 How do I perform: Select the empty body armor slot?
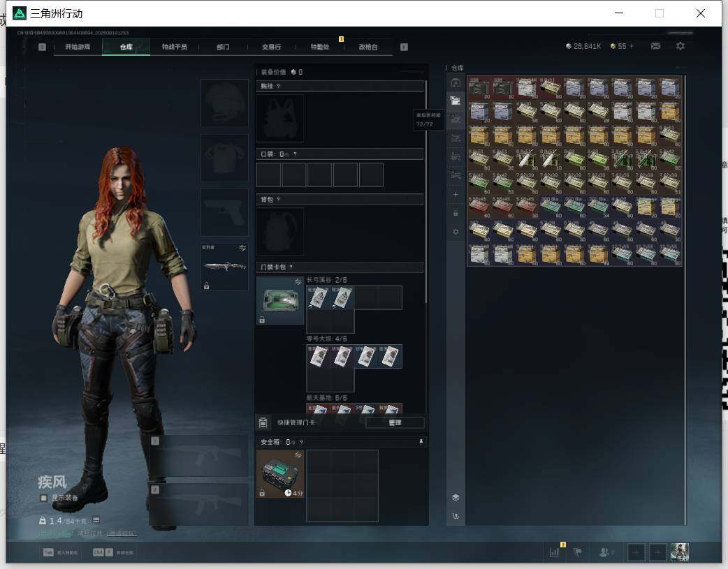224,158
